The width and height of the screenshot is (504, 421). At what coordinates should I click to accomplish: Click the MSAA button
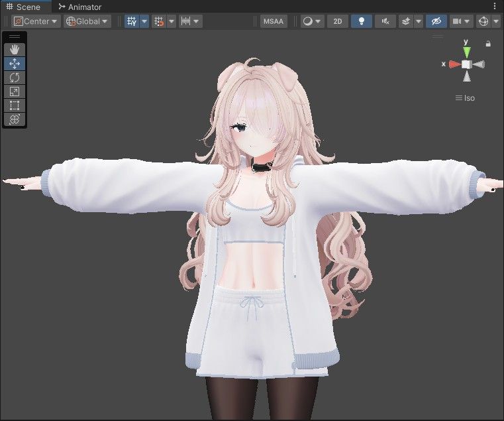tap(274, 21)
